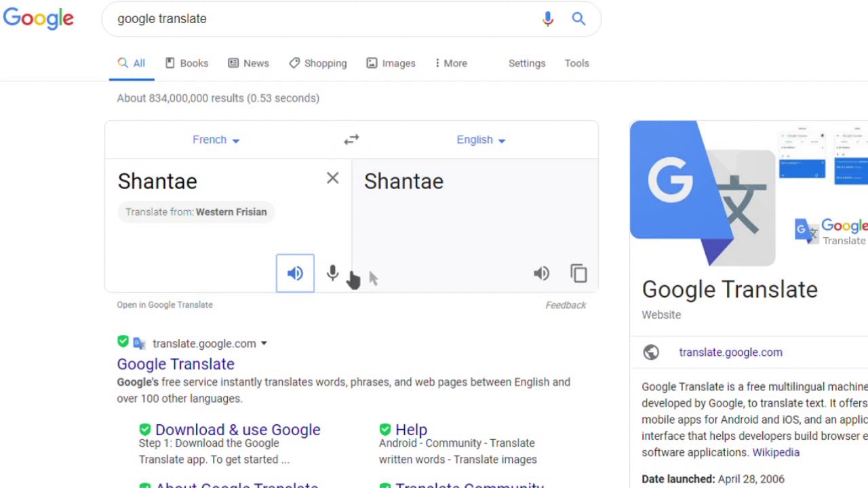Choose the Western Frisian language suggestion
This screenshot has height=488, width=868.
pyautogui.click(x=231, y=212)
